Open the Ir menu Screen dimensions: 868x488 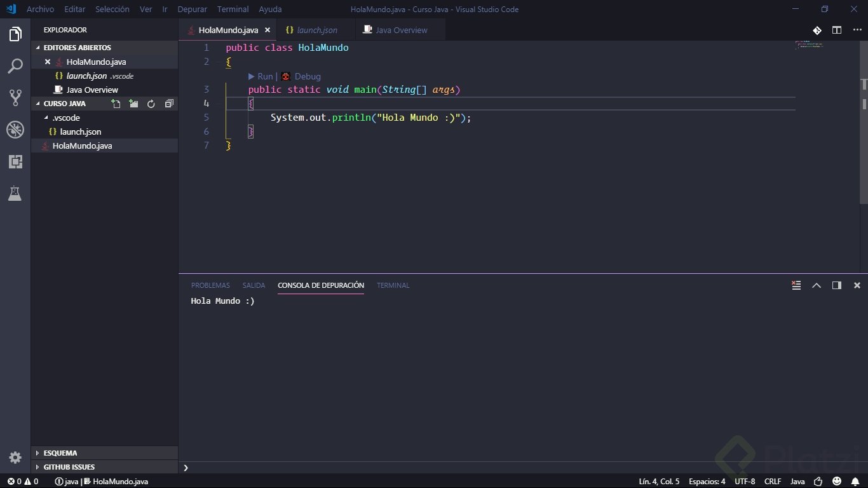[x=165, y=10]
